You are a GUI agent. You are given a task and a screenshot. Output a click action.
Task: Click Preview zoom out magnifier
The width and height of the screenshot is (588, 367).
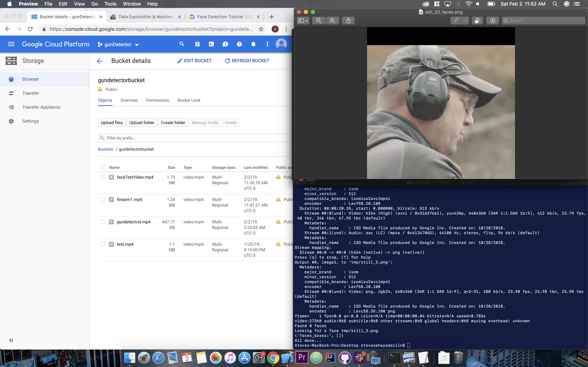[318, 21]
